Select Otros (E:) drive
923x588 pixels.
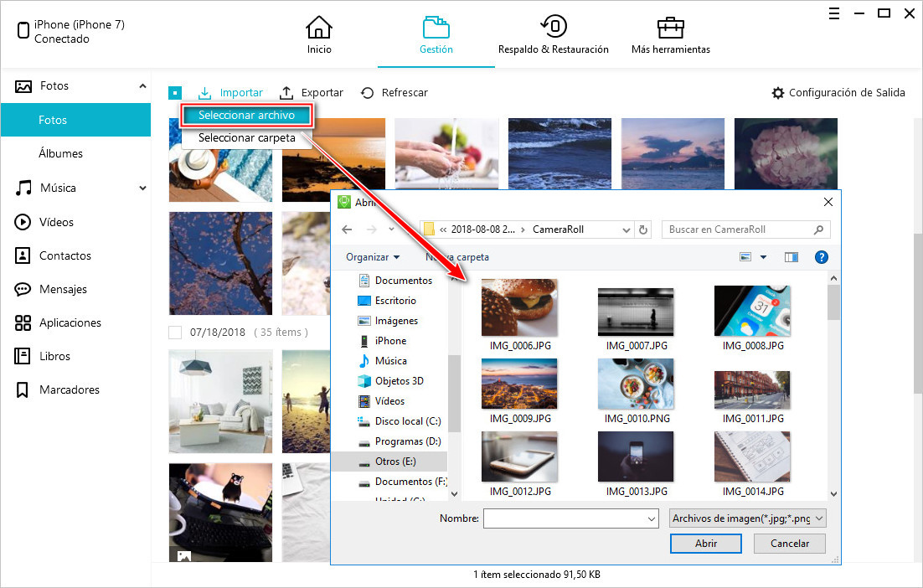(x=389, y=462)
